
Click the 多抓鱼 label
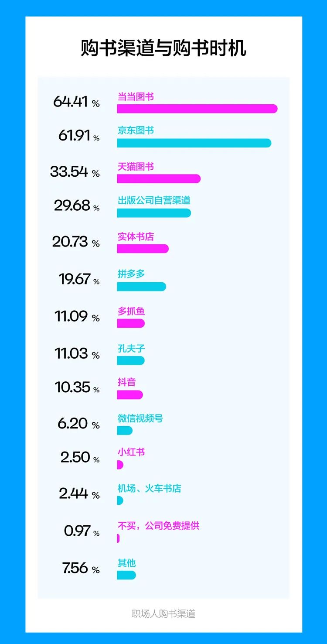click(131, 311)
